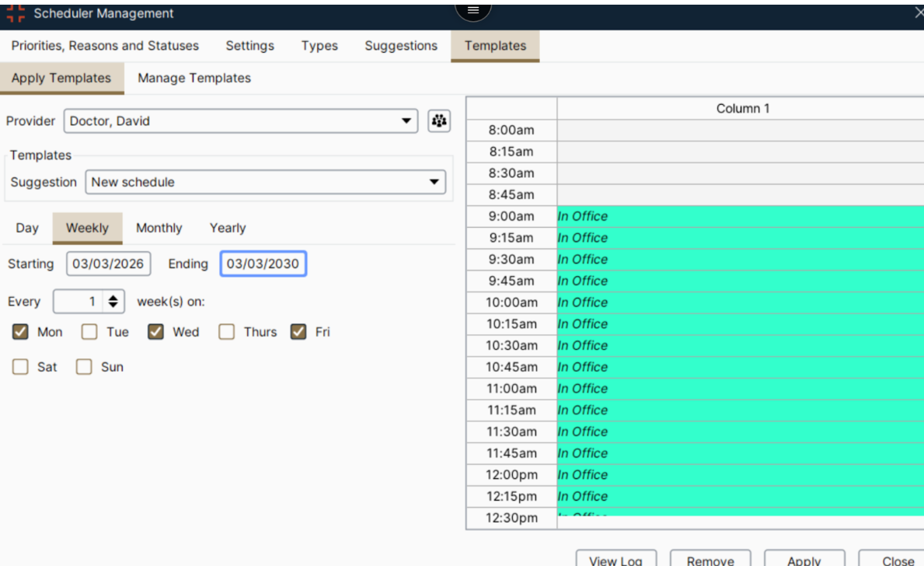The height and width of the screenshot is (566, 924).
Task: Uncheck the Mon checkbox
Action: [x=21, y=332]
